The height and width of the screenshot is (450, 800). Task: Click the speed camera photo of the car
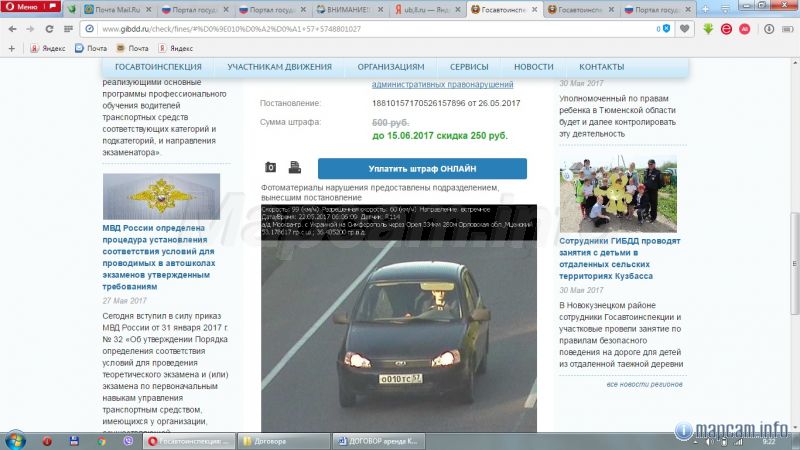coord(400,318)
